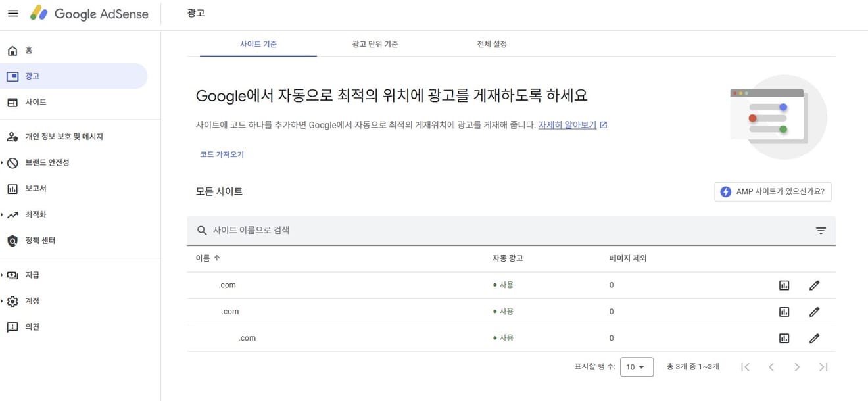View report for the first .com site
The width and height of the screenshot is (868, 401).
point(784,285)
